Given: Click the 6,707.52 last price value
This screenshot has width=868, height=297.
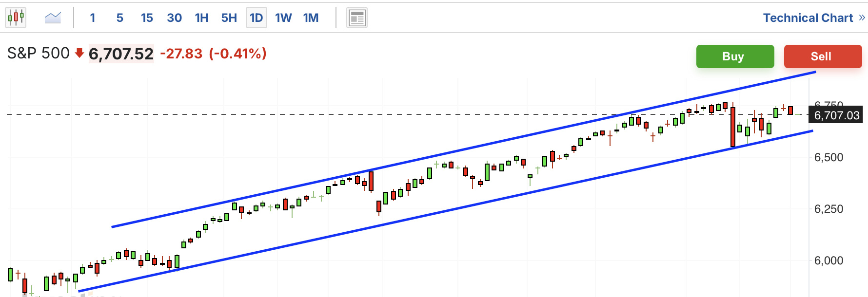Looking at the screenshot, I should (x=121, y=54).
